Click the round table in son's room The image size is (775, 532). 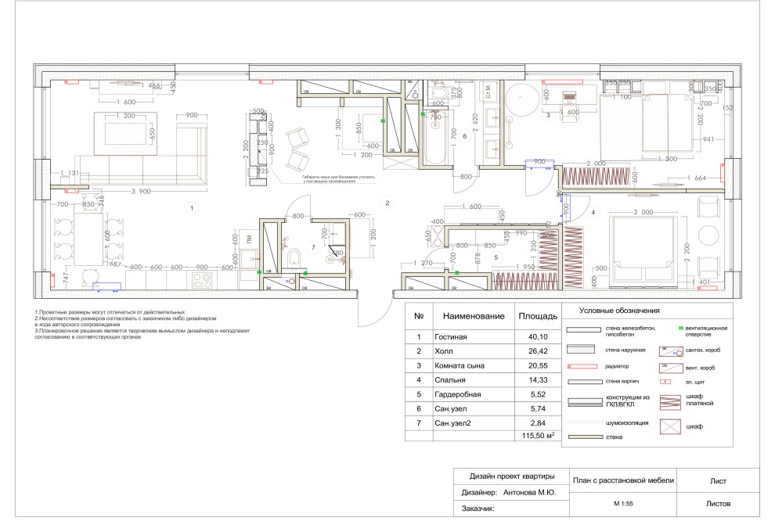[521, 100]
